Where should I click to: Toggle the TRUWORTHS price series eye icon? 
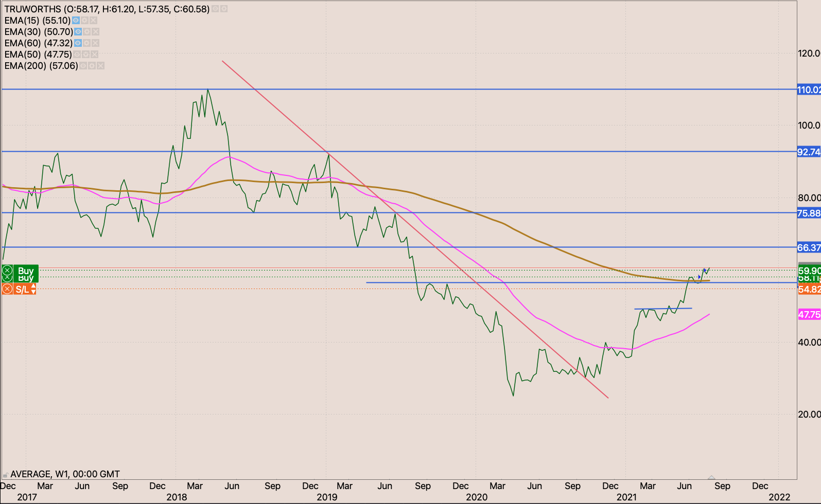coord(215,9)
